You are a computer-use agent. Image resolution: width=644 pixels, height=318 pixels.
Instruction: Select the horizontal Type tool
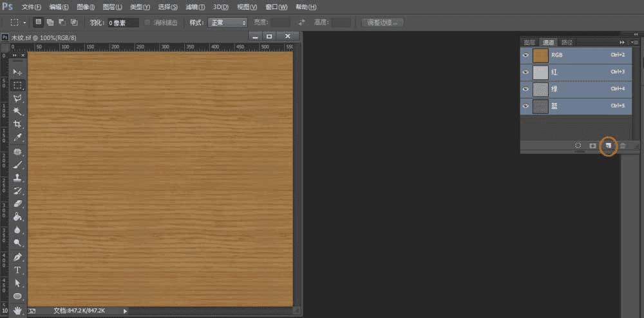(18, 270)
